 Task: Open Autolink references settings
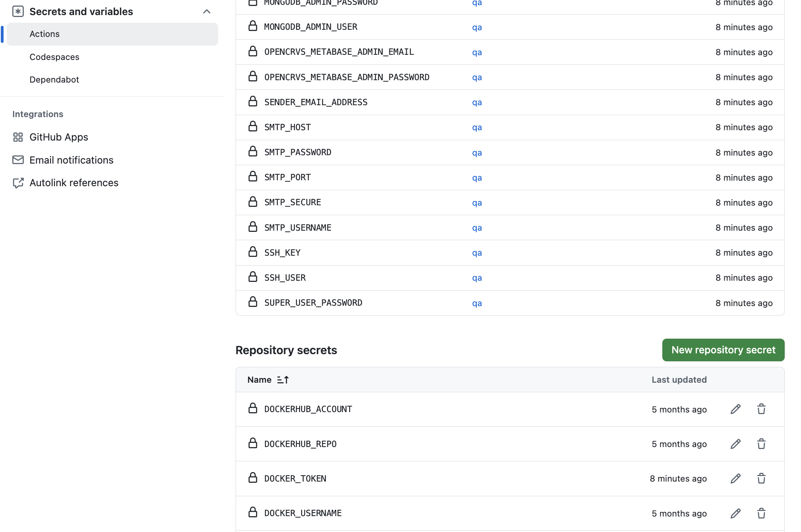tap(74, 183)
